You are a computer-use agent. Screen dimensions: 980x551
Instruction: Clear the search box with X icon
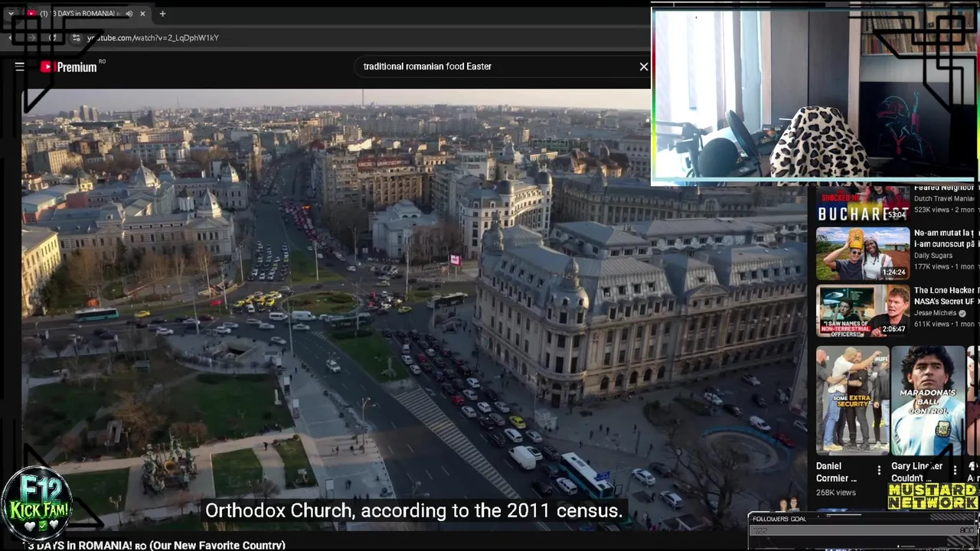tap(644, 67)
